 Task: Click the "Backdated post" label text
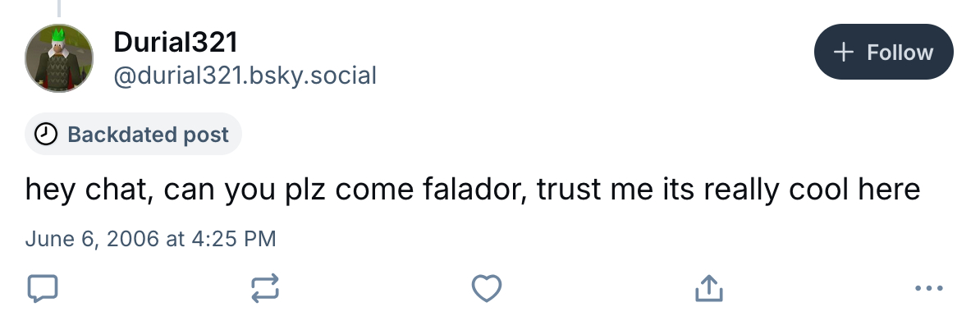[x=148, y=135]
